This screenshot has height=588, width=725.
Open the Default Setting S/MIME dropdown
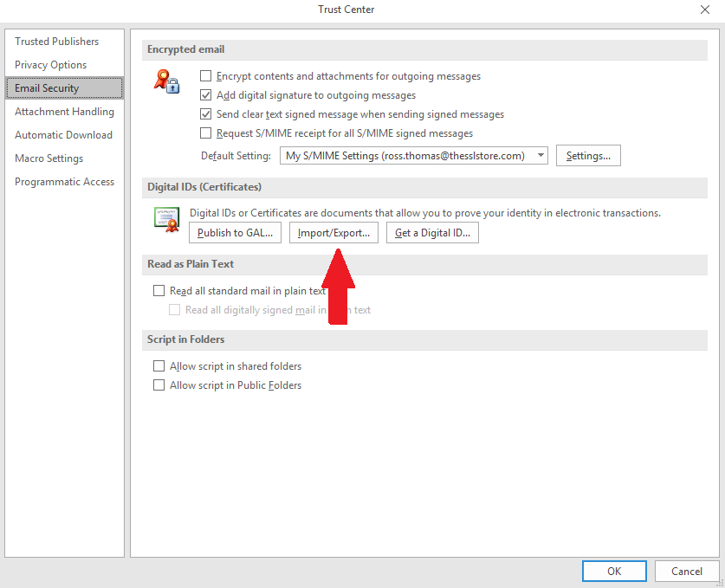coord(541,156)
